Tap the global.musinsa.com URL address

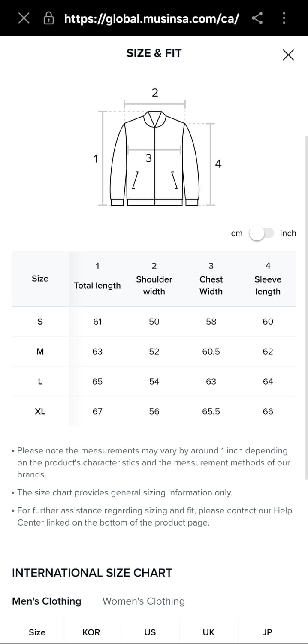coord(151,18)
